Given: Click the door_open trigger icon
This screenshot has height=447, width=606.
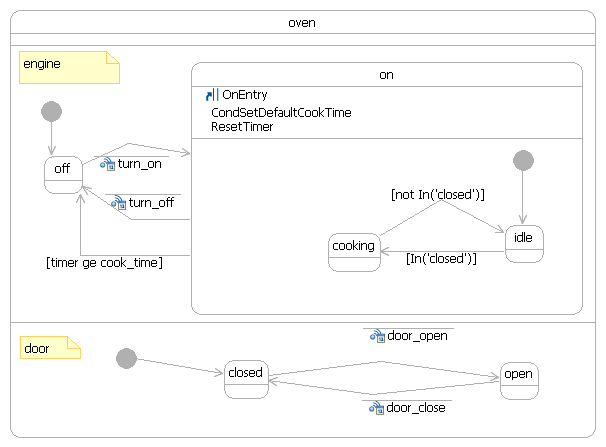Looking at the screenshot, I should click(377, 336).
